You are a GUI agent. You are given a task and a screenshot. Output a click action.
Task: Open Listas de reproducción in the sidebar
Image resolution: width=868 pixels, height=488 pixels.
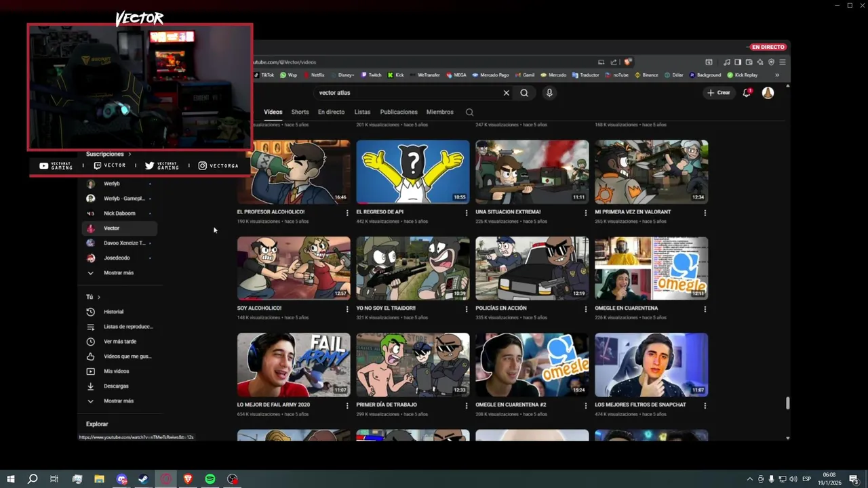point(119,327)
